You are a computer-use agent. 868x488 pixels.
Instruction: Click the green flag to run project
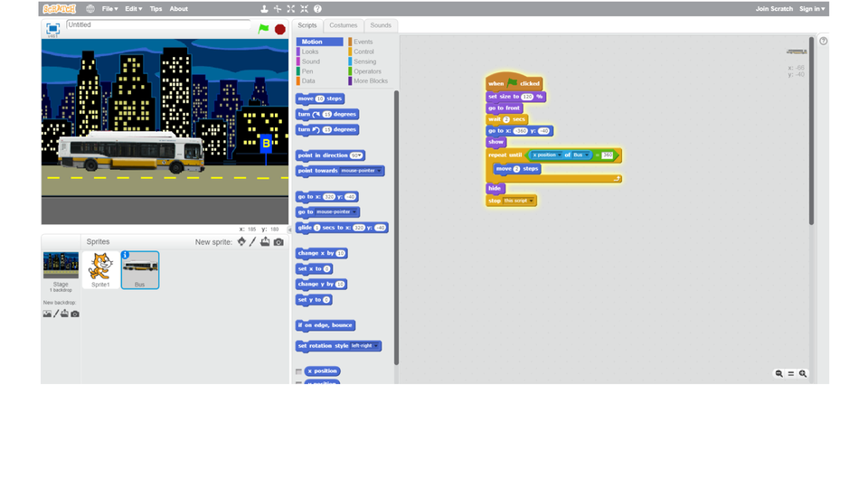(x=263, y=29)
